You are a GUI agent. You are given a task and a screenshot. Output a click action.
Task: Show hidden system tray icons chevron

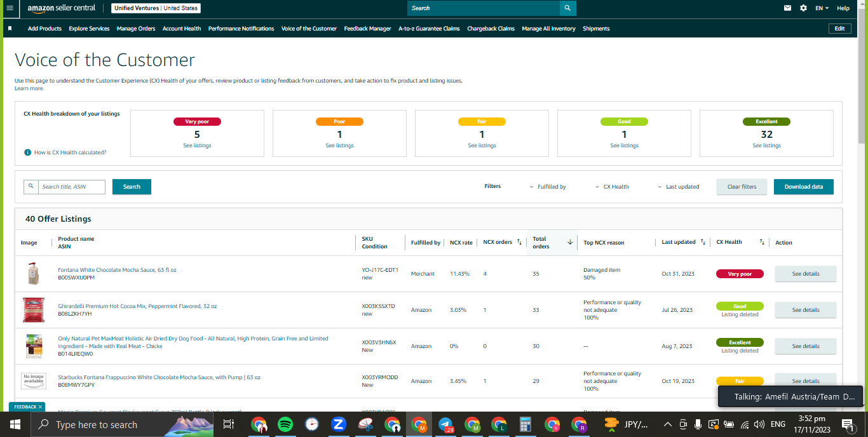[667, 424]
